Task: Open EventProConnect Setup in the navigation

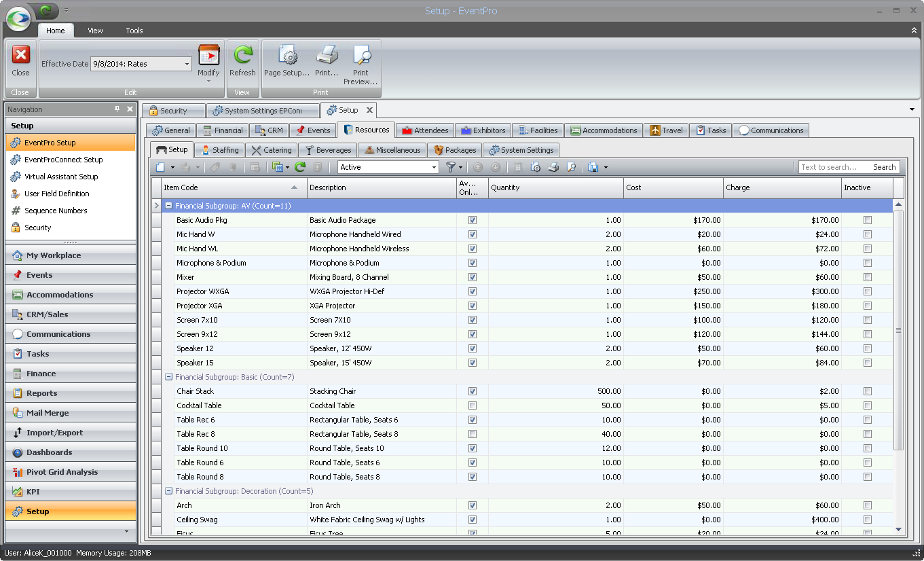Action: click(x=71, y=160)
